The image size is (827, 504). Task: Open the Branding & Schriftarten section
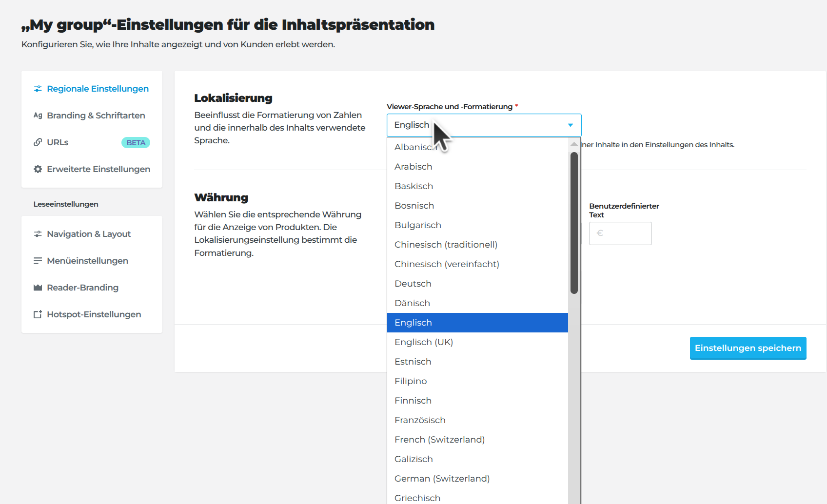pos(96,116)
